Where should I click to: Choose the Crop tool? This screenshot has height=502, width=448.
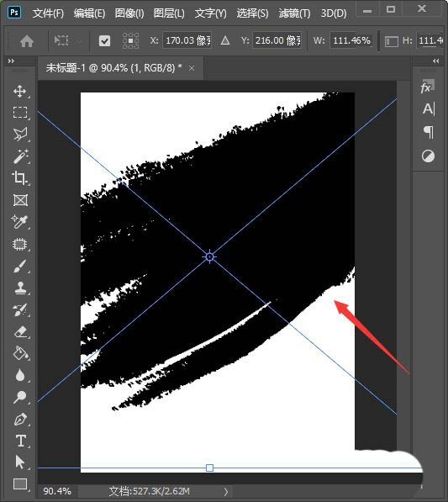tap(20, 178)
